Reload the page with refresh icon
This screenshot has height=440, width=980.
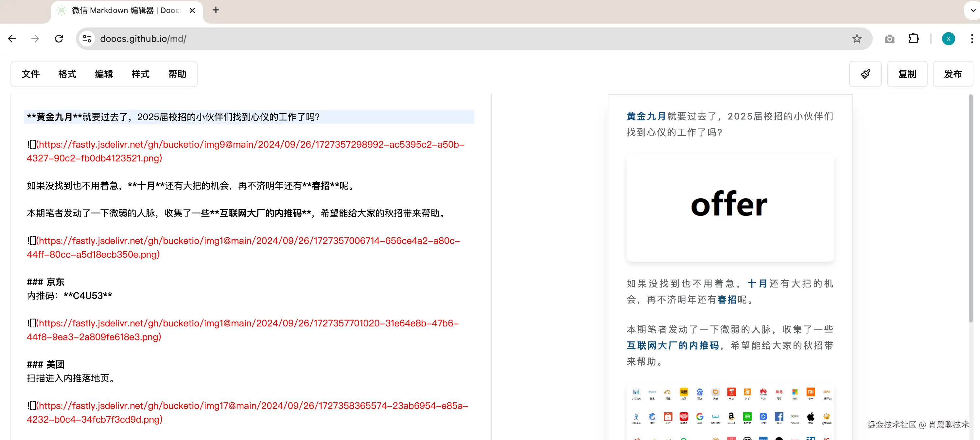59,38
